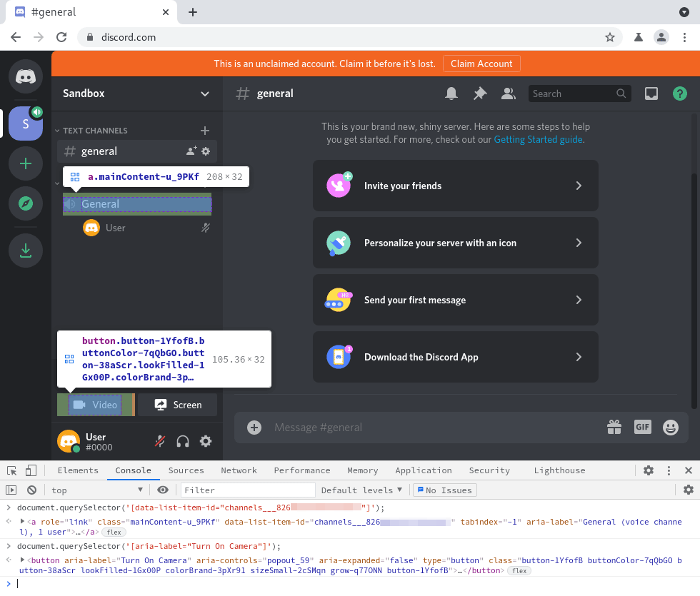Open the Lighthouse tab

(x=559, y=470)
